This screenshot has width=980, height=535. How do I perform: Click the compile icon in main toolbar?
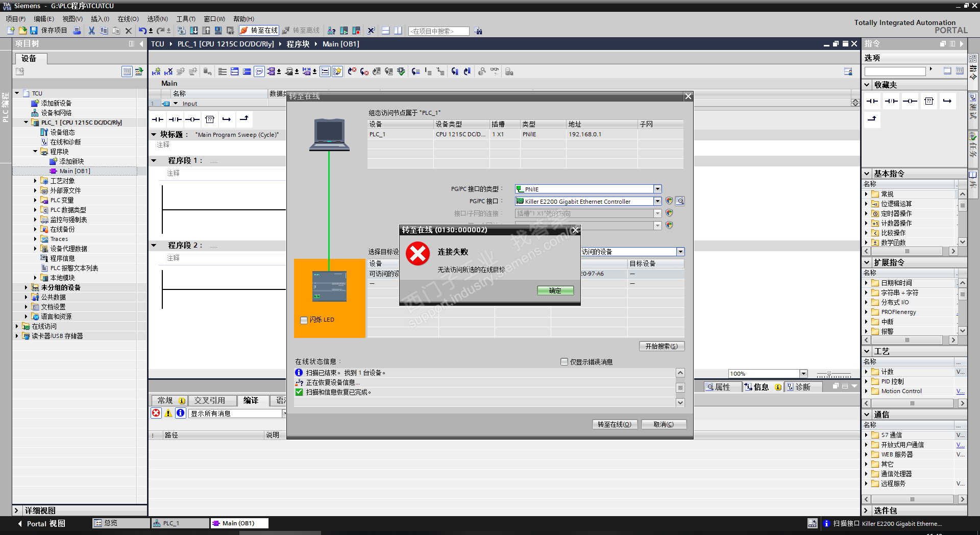pos(182,31)
